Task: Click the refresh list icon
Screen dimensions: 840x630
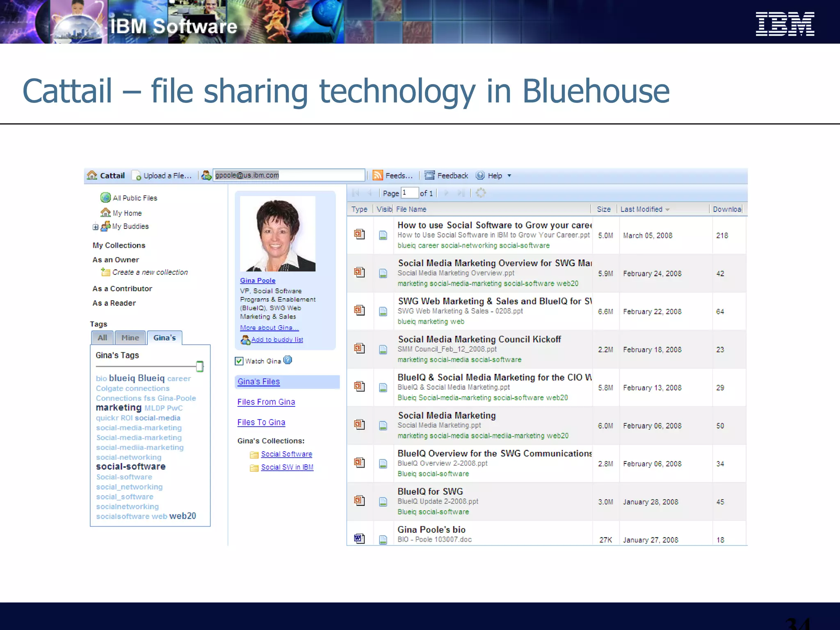Action: point(481,193)
